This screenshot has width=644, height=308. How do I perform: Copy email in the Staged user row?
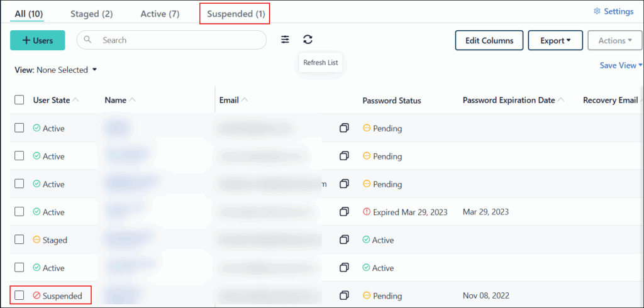(344, 239)
